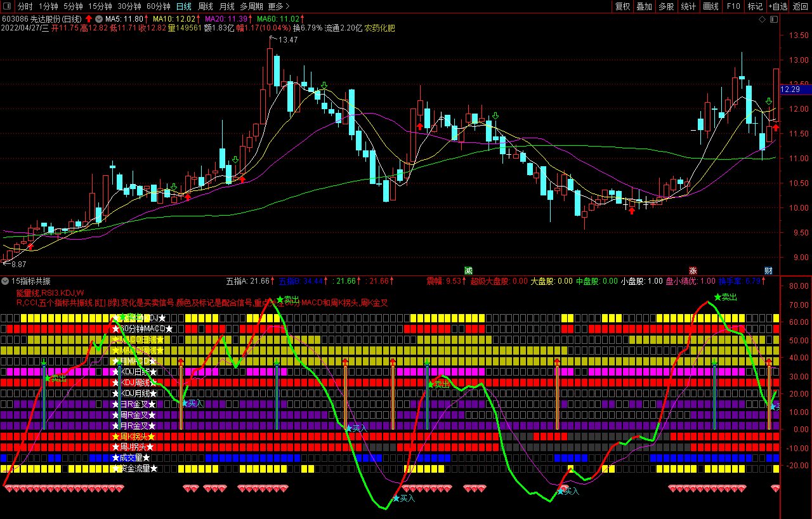Click the cyan 买入 star at indicator bottom
Screen dimensions: 812x519
pyautogui.click(x=396, y=499)
